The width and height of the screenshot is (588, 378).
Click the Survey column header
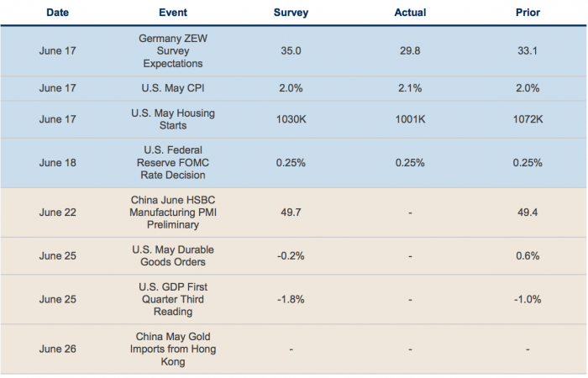(291, 13)
